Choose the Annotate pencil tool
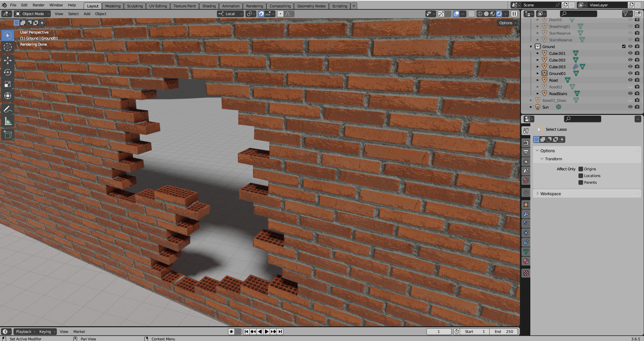 click(x=7, y=109)
